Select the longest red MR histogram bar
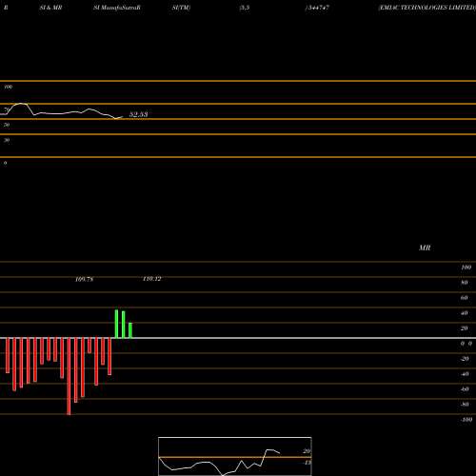Image resolution: width=476 pixels, height=476 pixels. tap(69, 376)
